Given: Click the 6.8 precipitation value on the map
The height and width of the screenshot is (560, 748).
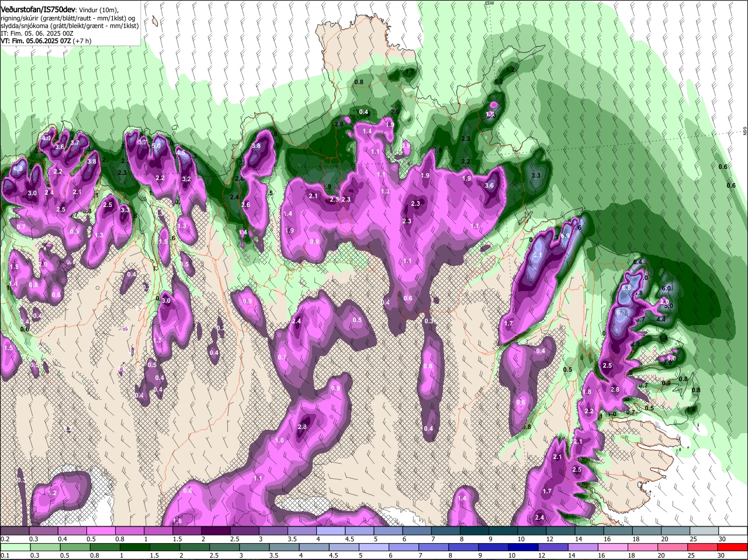Looking at the screenshot, I should [626, 288].
